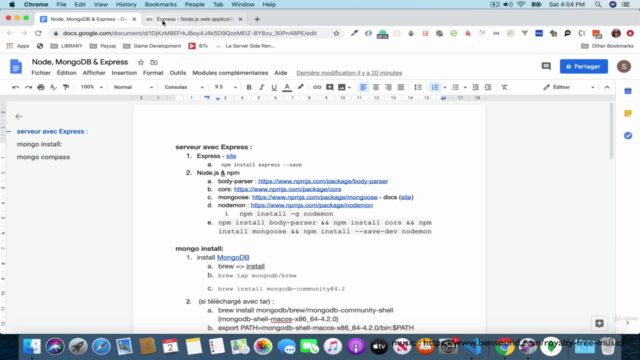The height and width of the screenshot is (360, 640).
Task: Toggle bold formatting
Action: coord(249,87)
